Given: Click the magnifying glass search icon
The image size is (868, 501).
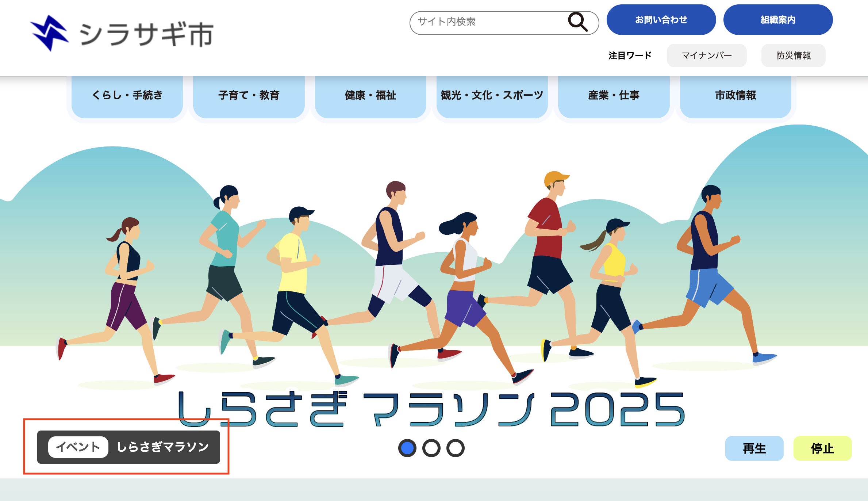Looking at the screenshot, I should tap(578, 22).
